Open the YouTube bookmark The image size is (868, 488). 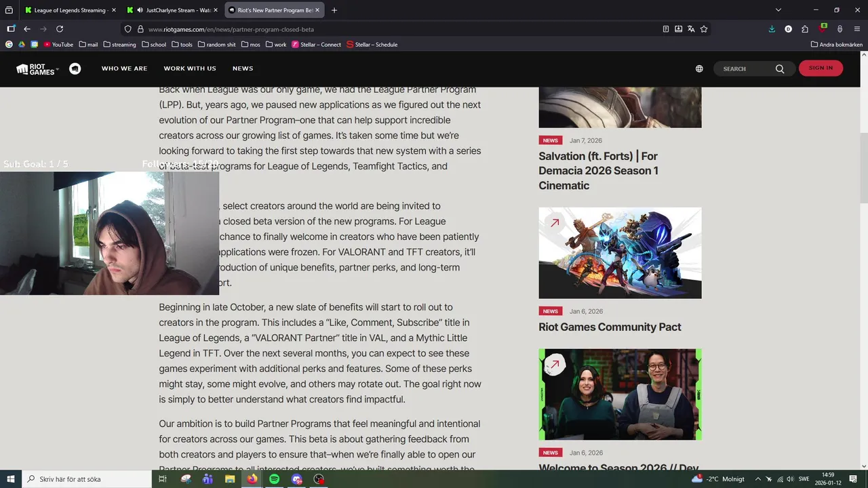tap(58, 44)
